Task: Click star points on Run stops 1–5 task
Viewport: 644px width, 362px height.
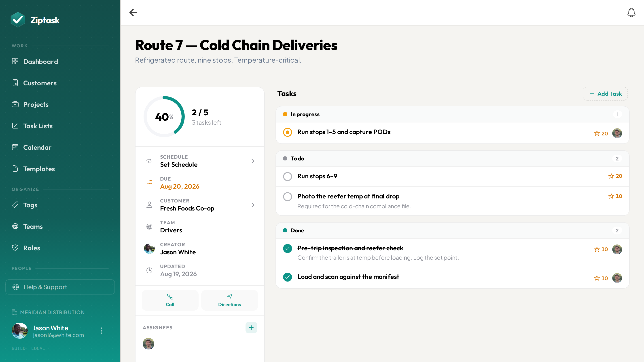Action: (601, 133)
